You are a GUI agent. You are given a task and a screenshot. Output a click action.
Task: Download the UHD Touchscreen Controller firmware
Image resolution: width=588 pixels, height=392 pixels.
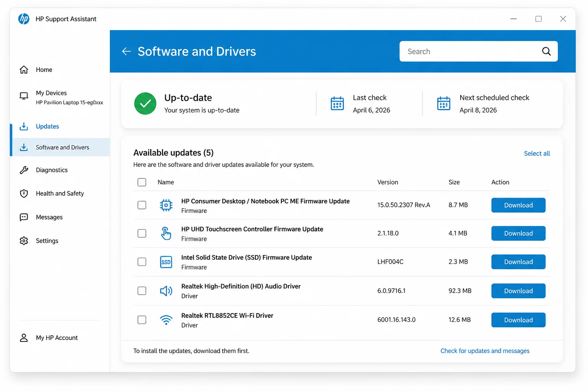pyautogui.click(x=518, y=234)
